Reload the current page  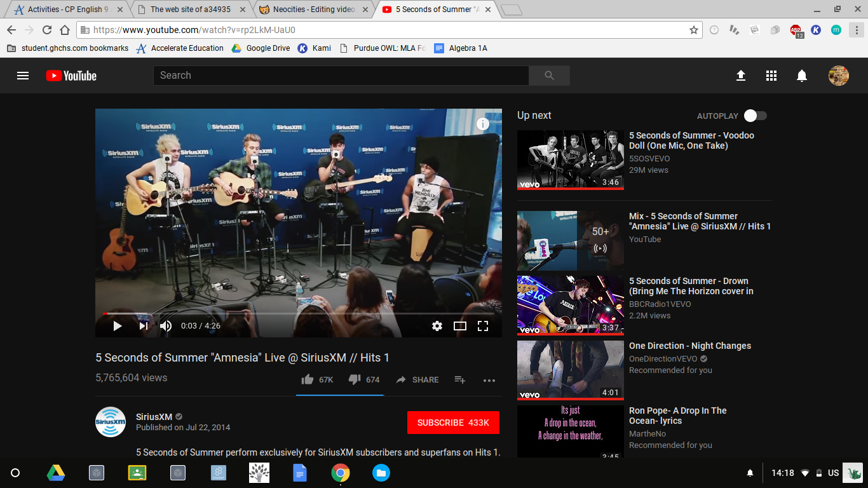point(47,30)
